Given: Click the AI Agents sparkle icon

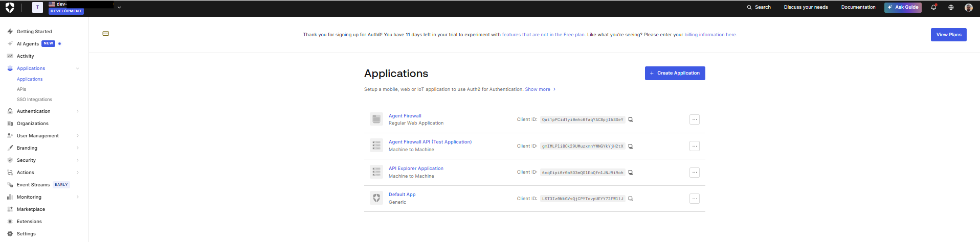Looking at the screenshot, I should point(10,44).
